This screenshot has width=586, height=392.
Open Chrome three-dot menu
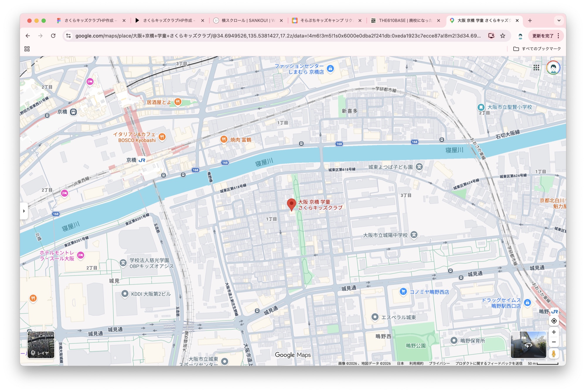pos(558,36)
